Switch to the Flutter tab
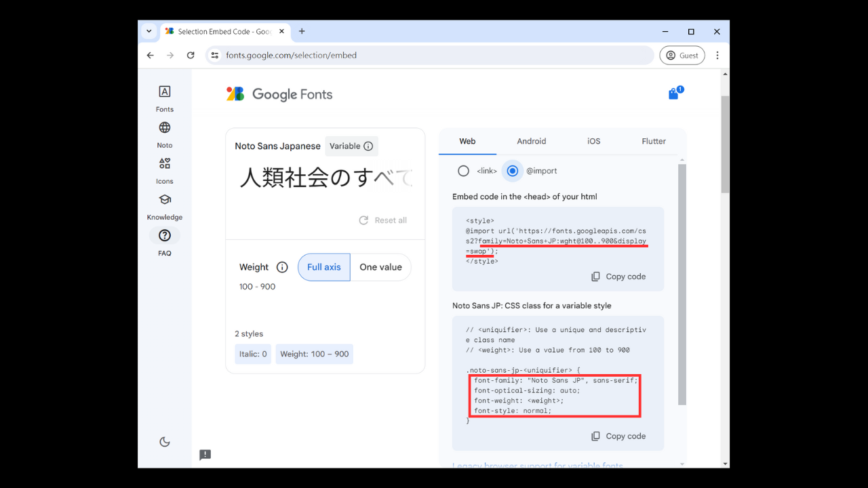 654,141
